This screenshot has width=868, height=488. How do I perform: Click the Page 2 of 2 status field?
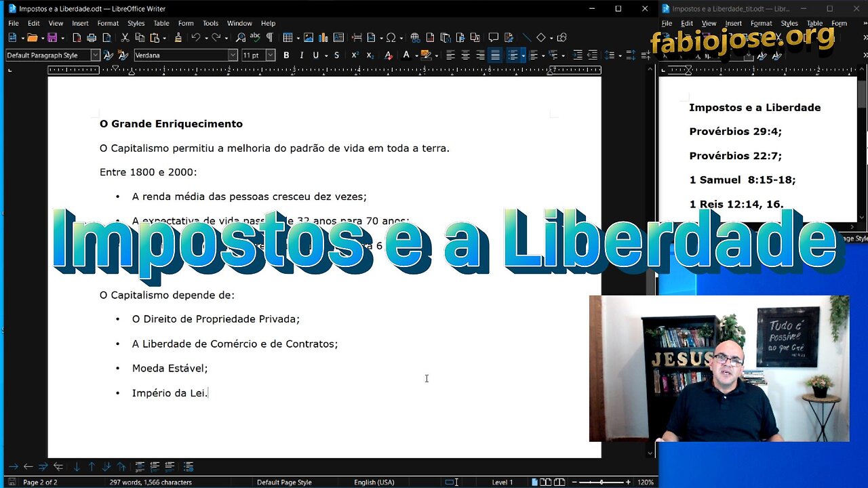point(40,483)
